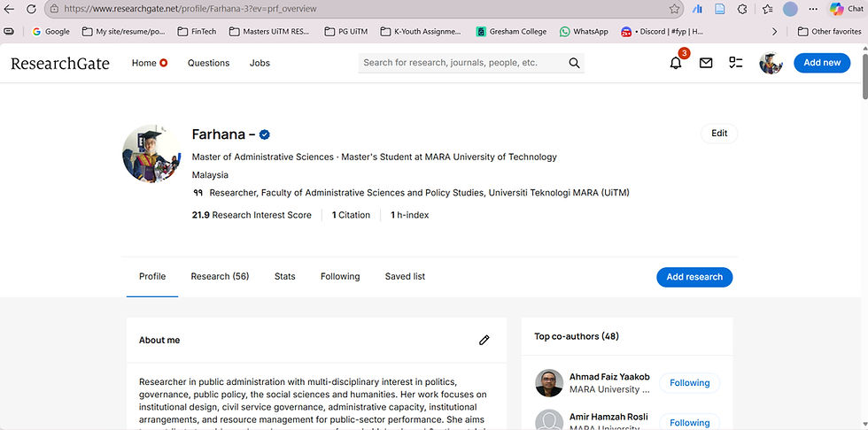Screen dimensions: 868x430
Task: Open the Gresham College bookmark
Action: tap(512, 32)
